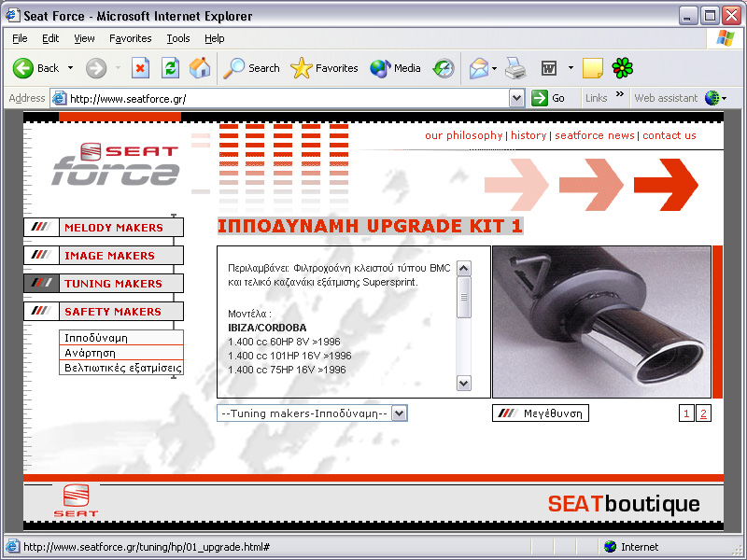Click the Seat Force logo image
Screen dimensions: 747x560
[x=115, y=164]
